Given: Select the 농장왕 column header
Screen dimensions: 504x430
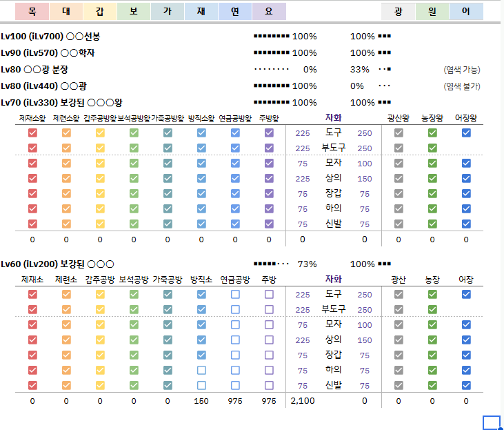Looking at the screenshot, I should point(432,119).
